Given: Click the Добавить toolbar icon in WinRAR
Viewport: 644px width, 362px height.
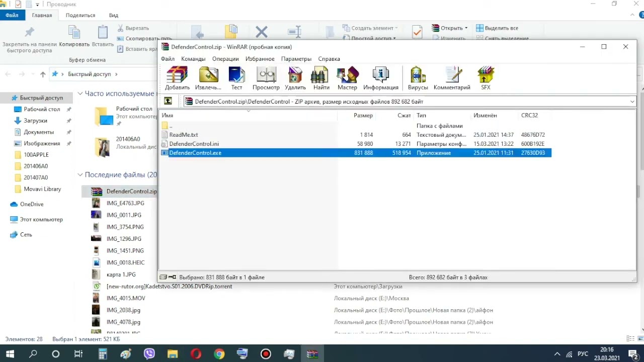Looking at the screenshot, I should coord(177,78).
